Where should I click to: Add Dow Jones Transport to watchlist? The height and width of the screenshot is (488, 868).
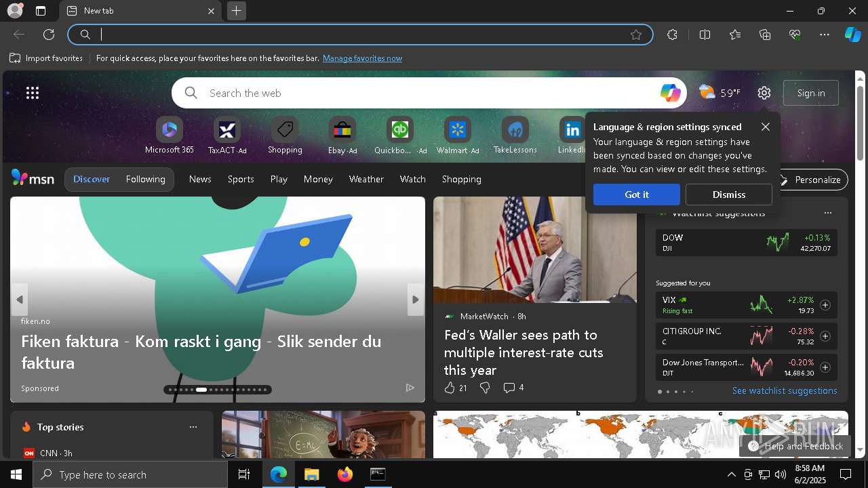click(x=825, y=367)
